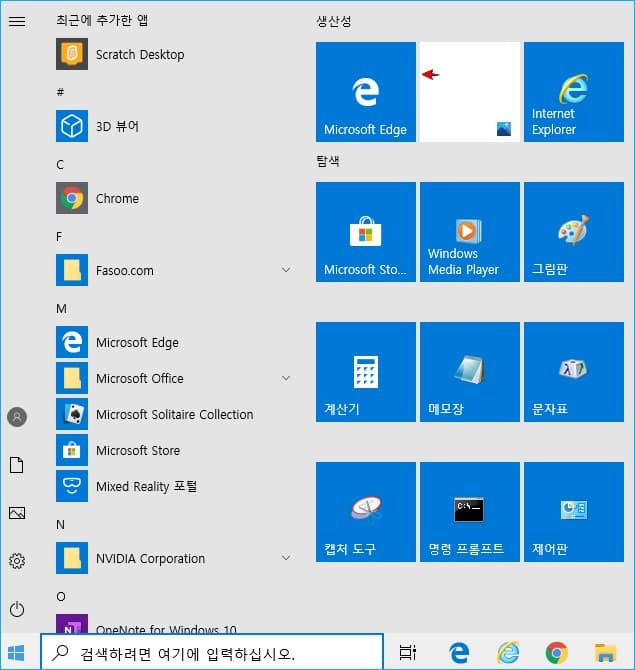Click the M letter index header

(61, 309)
